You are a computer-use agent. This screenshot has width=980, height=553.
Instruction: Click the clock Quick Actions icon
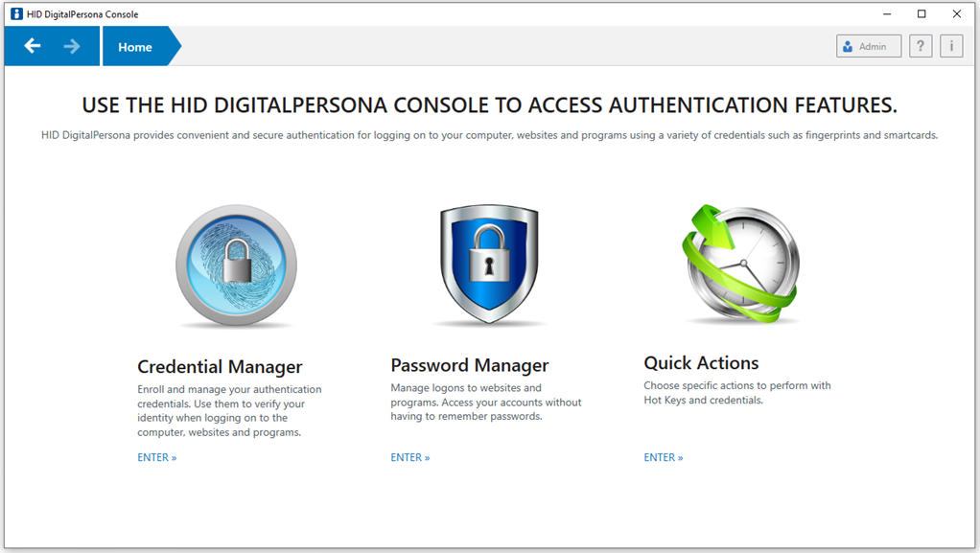742,264
